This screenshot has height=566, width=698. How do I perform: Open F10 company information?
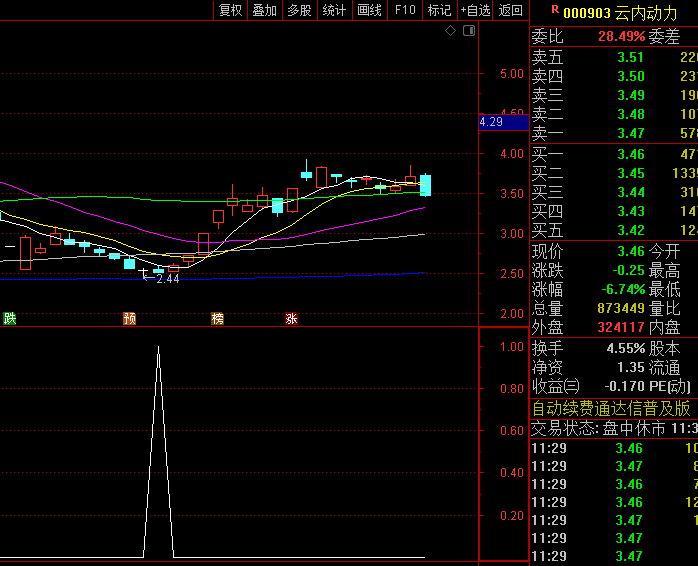pyautogui.click(x=404, y=10)
